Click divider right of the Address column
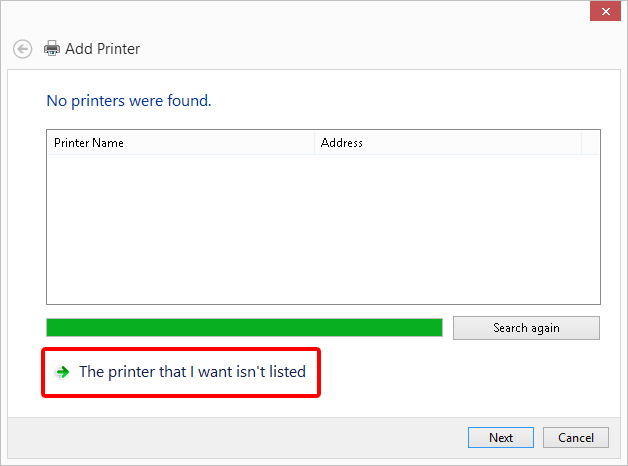This screenshot has height=466, width=628. tap(581, 143)
